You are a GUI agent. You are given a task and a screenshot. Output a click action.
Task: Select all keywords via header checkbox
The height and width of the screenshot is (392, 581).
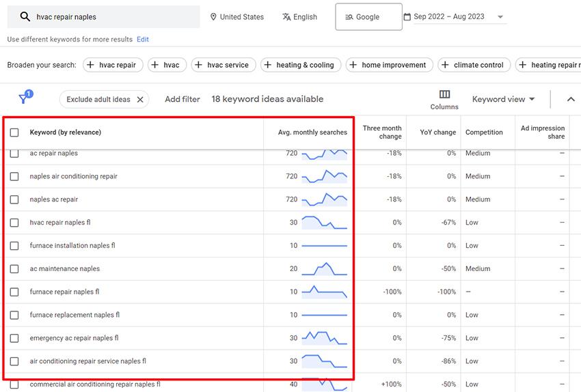click(x=14, y=132)
